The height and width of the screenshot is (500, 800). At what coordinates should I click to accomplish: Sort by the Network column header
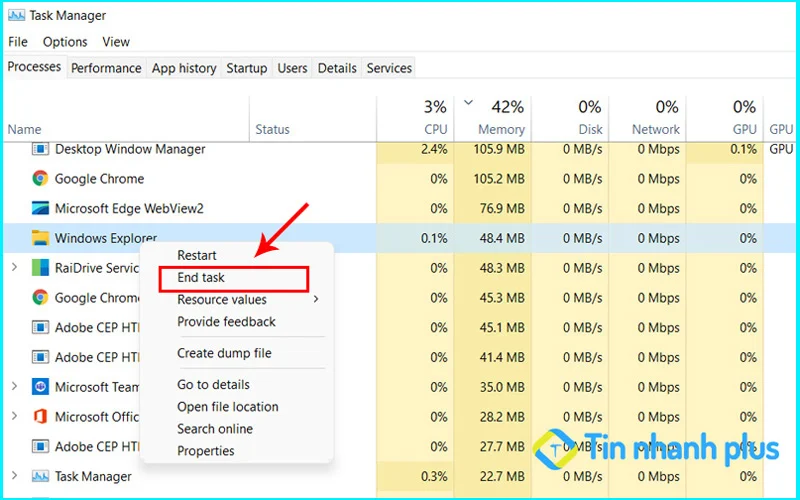647,119
